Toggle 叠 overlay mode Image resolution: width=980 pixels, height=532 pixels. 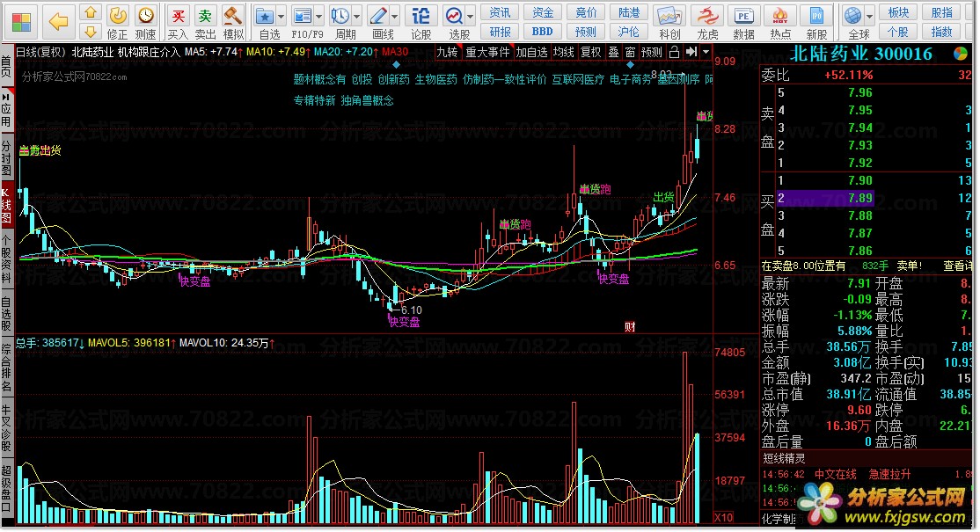pos(614,53)
